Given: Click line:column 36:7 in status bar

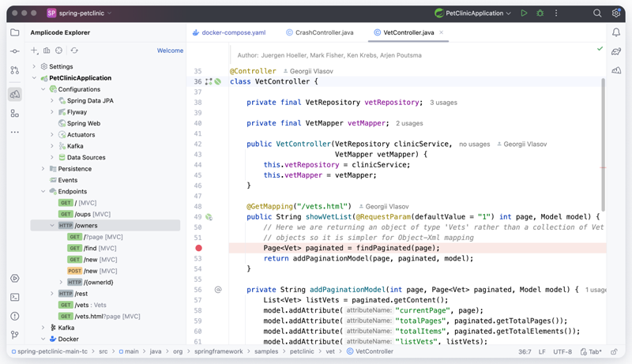Looking at the screenshot, I should tap(525, 352).
